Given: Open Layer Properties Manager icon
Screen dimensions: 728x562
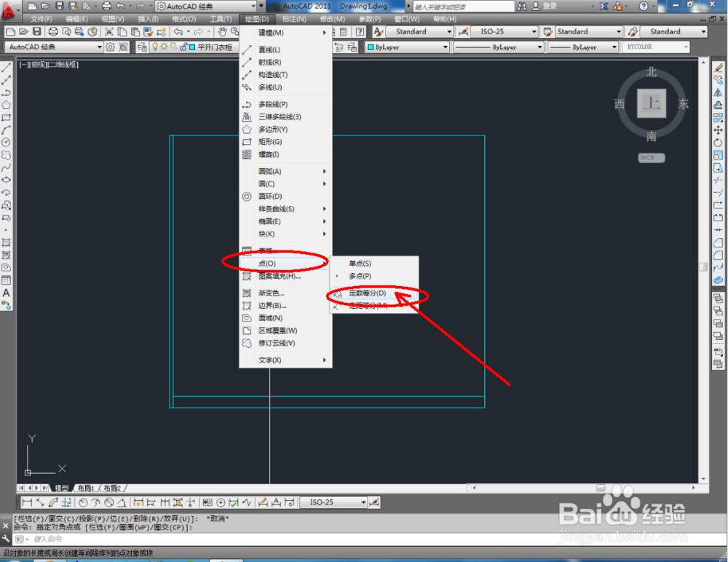Looking at the screenshot, I should pos(142,47).
